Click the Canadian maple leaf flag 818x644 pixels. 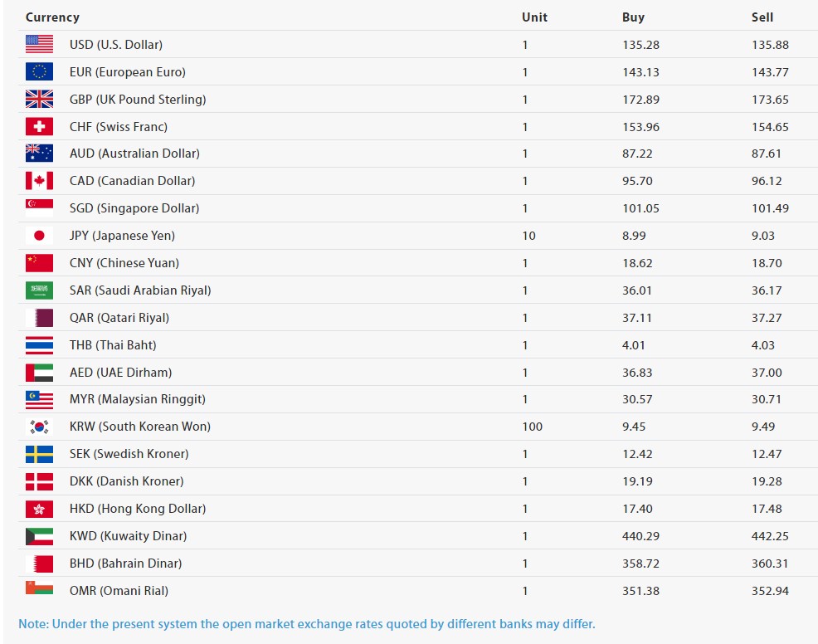tap(39, 181)
